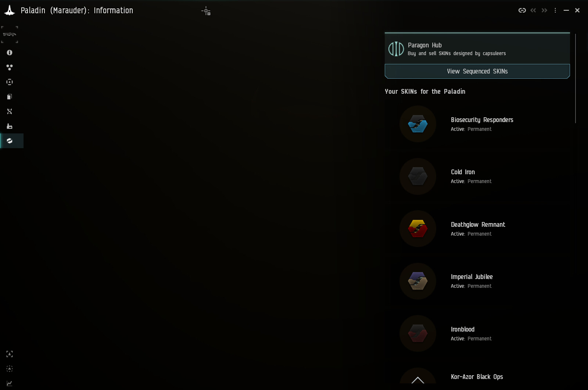
Task: Open the Traits info icon in sidebar
Action: [10, 53]
